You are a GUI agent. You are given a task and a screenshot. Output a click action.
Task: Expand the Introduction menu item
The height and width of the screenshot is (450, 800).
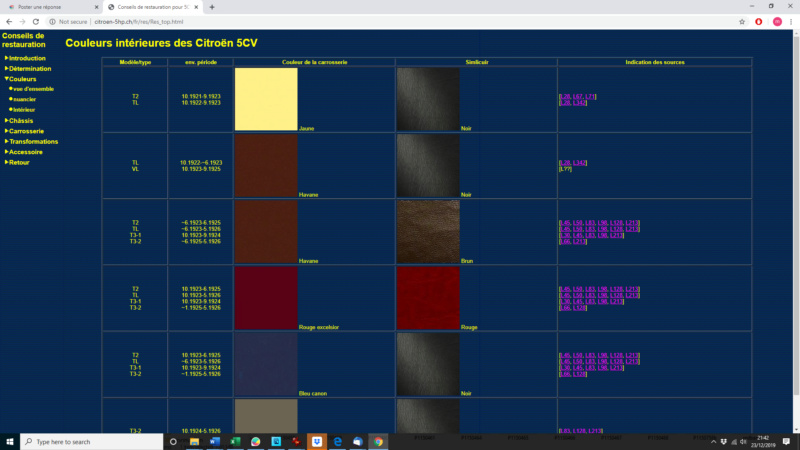(26, 58)
